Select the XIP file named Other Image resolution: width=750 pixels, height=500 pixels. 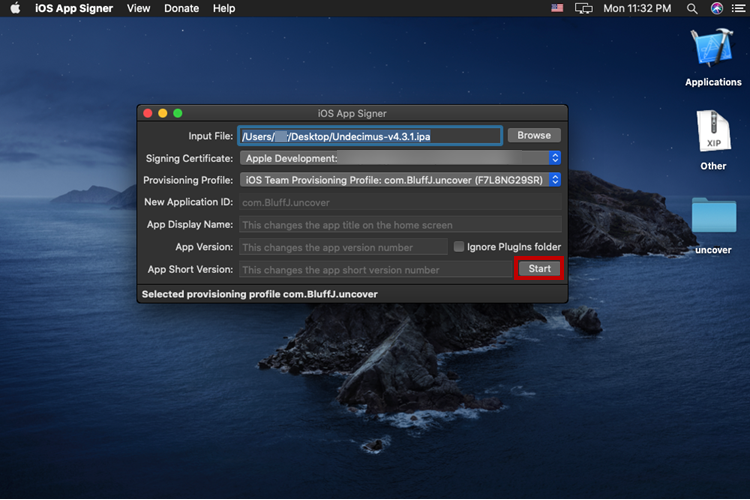tap(713, 140)
